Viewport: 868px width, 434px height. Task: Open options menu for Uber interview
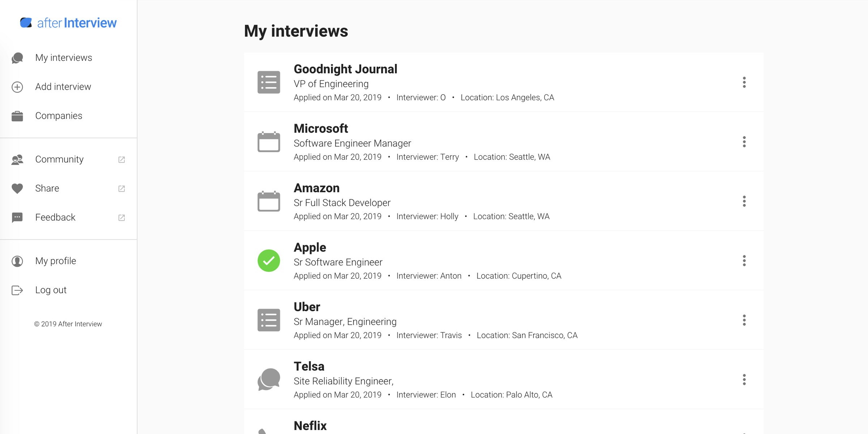click(744, 320)
